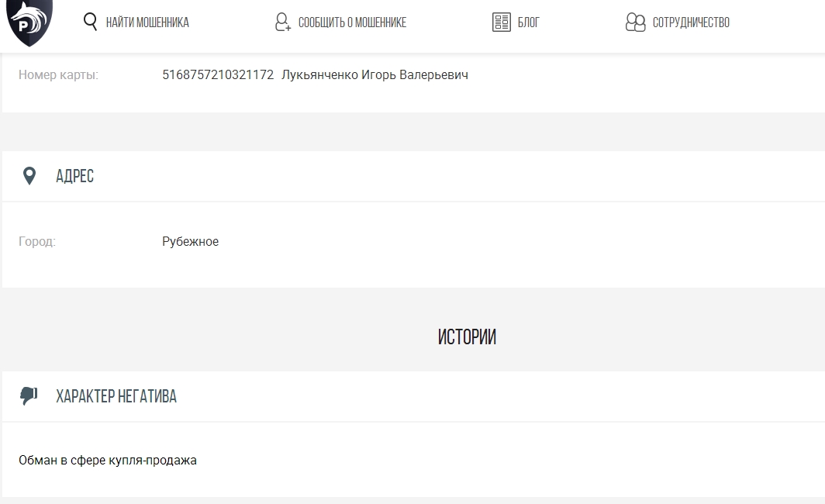
Task: Open the Найти мошенника menu item
Action: tap(147, 22)
